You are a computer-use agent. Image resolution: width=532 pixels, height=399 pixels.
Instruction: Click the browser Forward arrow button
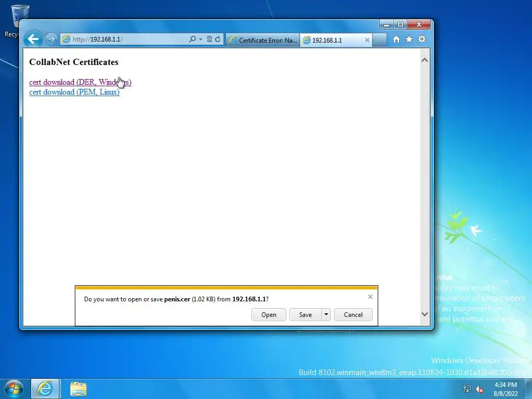point(51,39)
